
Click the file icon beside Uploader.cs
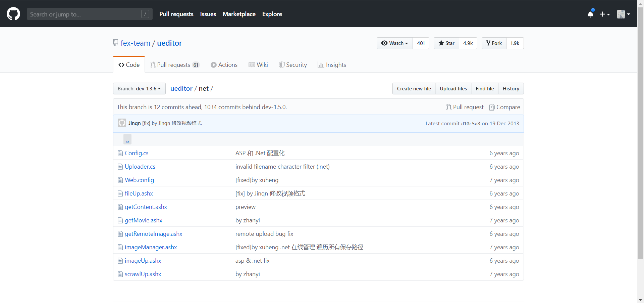coord(120,167)
